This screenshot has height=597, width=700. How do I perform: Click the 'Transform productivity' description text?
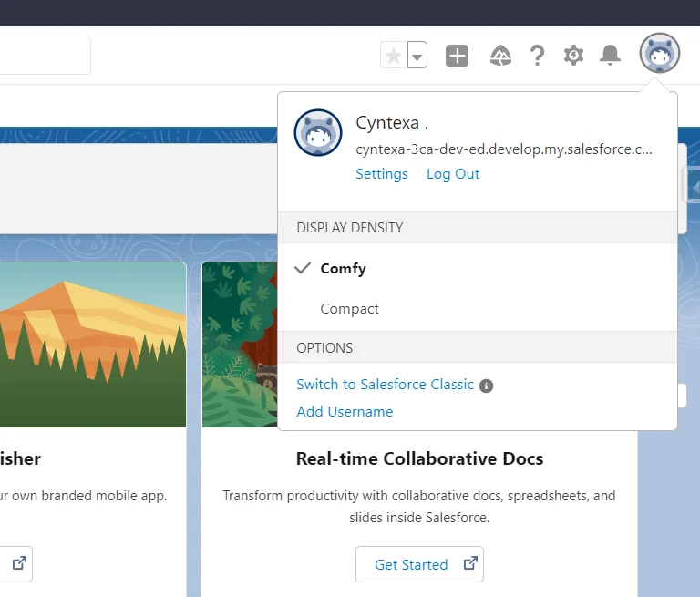coord(419,507)
